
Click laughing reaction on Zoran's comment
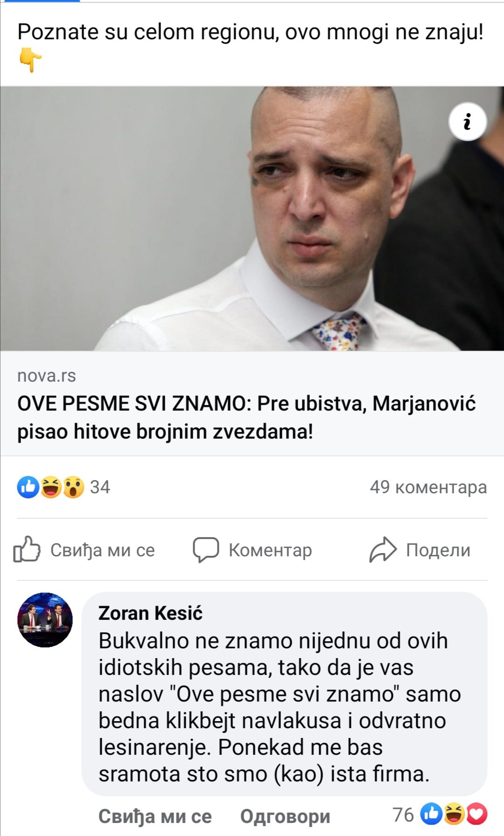click(454, 815)
